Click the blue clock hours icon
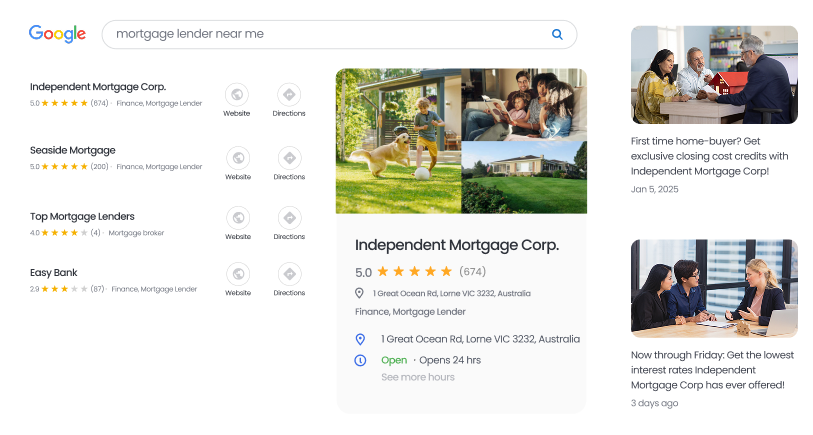The height and width of the screenshot is (435, 813). (360, 360)
